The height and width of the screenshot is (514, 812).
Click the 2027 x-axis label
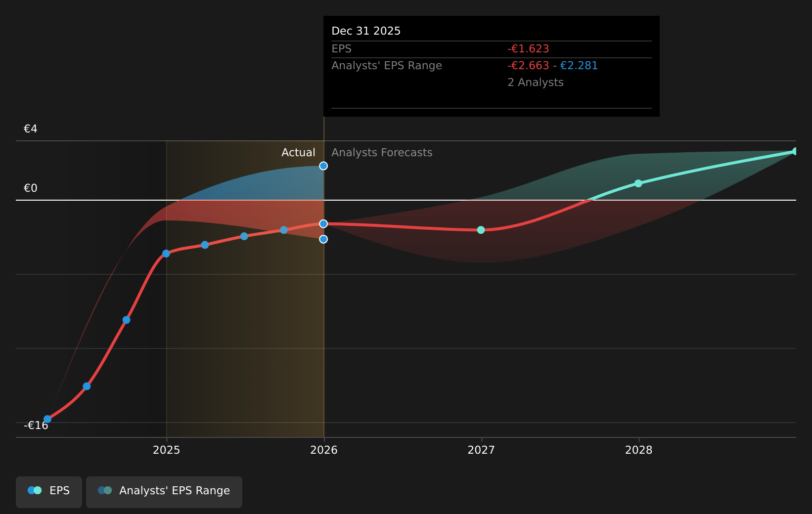[481, 450]
